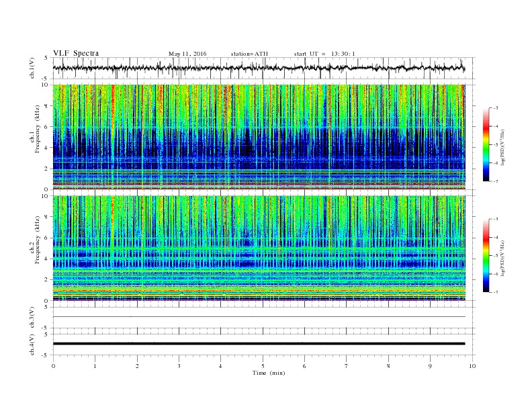The width and height of the screenshot is (532, 411).
Task: Click the "1" tick on the time axis
Action: point(95,366)
